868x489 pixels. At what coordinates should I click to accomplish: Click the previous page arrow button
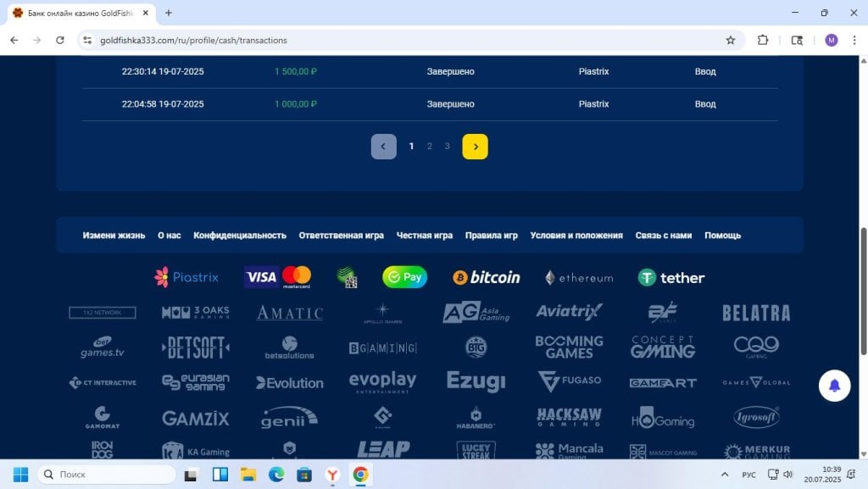[384, 147]
